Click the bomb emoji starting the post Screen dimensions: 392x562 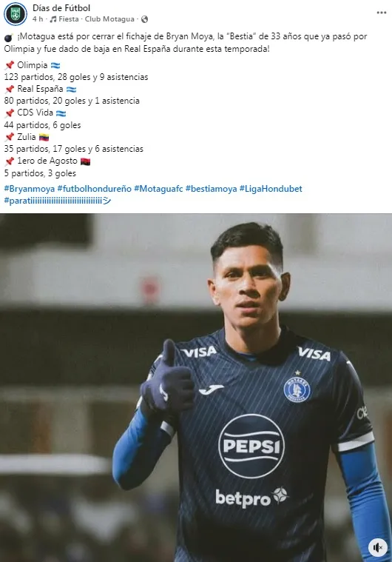click(9, 37)
